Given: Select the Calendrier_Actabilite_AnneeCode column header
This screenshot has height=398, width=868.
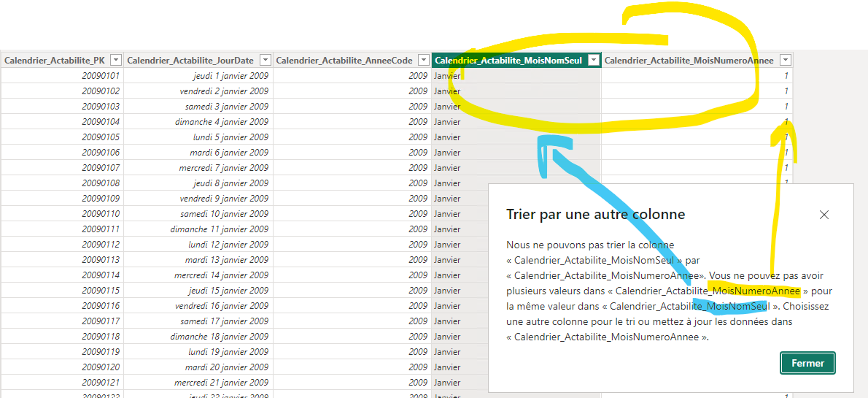Looking at the screenshot, I should 352,60.
